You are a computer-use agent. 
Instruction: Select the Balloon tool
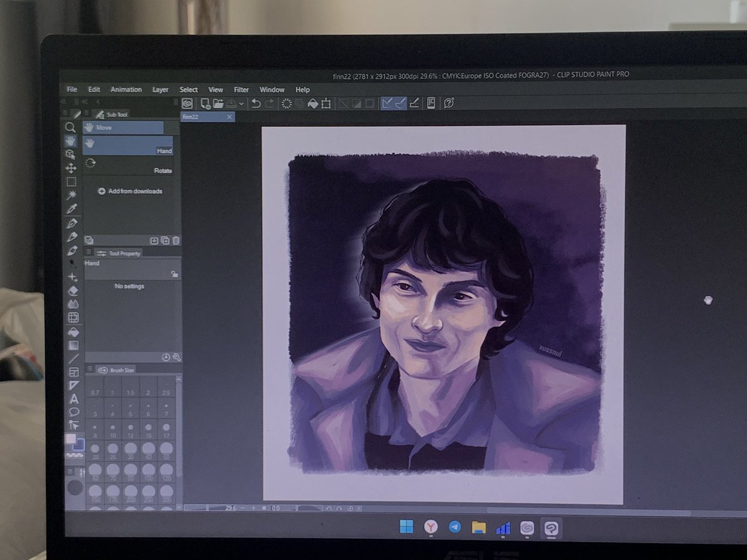click(x=74, y=412)
